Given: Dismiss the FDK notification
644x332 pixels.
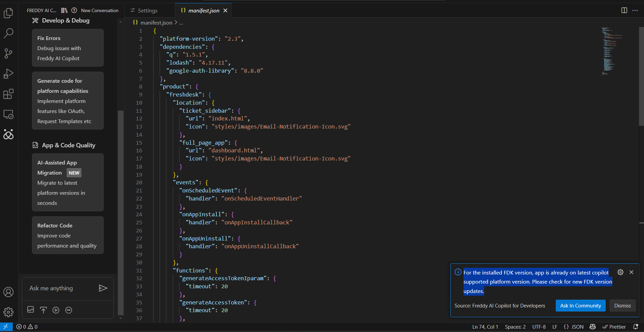Looking at the screenshot, I should pos(622,305).
